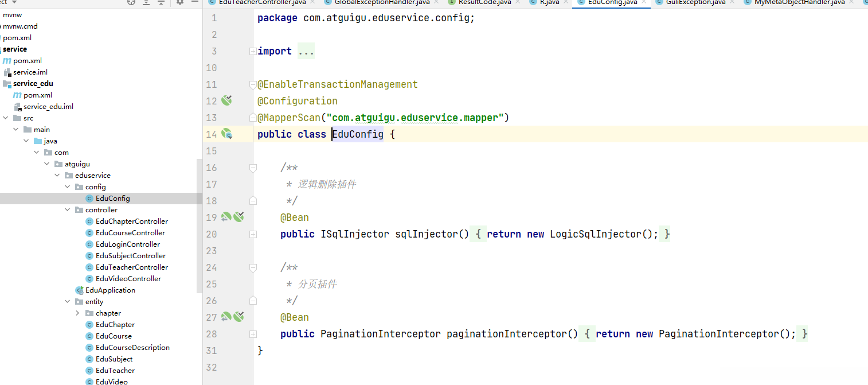Select EduVideoController in project tree

click(x=128, y=279)
